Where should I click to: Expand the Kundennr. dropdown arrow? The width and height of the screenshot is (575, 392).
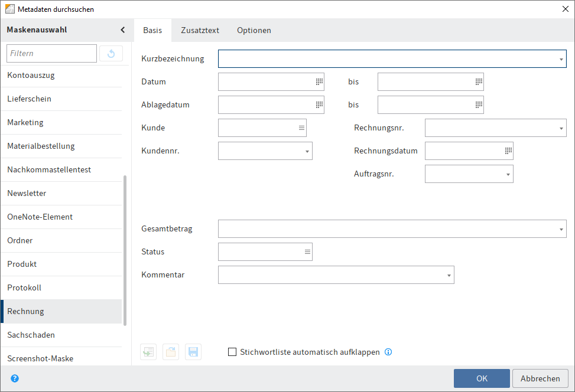[307, 151]
